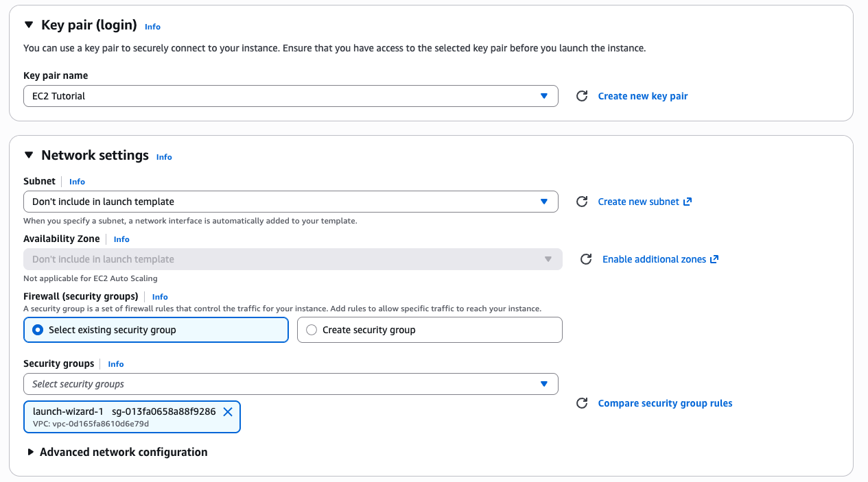Open the Select security groups dropdown
Screen dimensions: 868x482
290,384
